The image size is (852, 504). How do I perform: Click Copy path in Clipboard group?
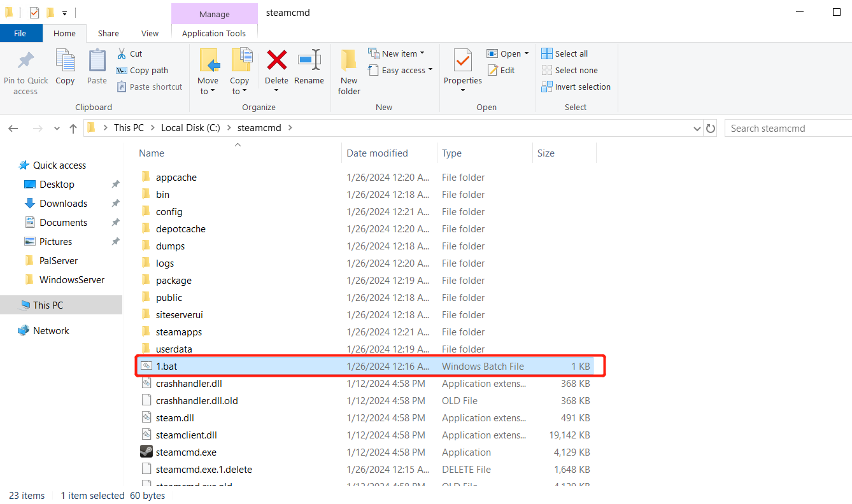(142, 70)
